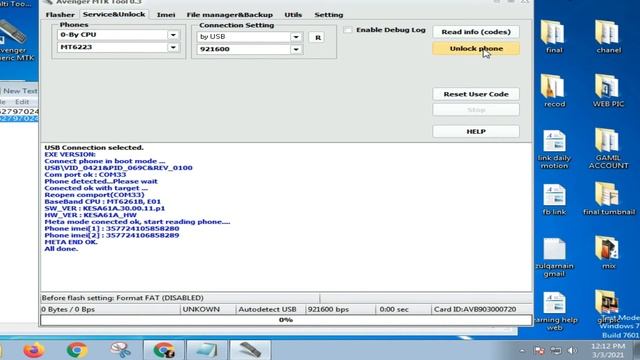Click 'SW_VER : KESA61A.30.00.11.p1' log line
Screen dimensions: 640x360
click(104, 208)
